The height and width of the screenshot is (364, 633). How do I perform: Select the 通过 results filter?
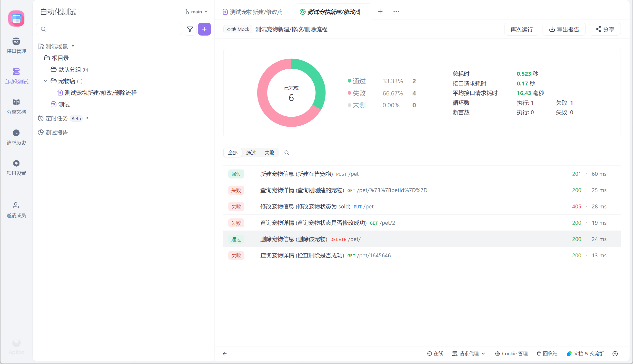[251, 153]
